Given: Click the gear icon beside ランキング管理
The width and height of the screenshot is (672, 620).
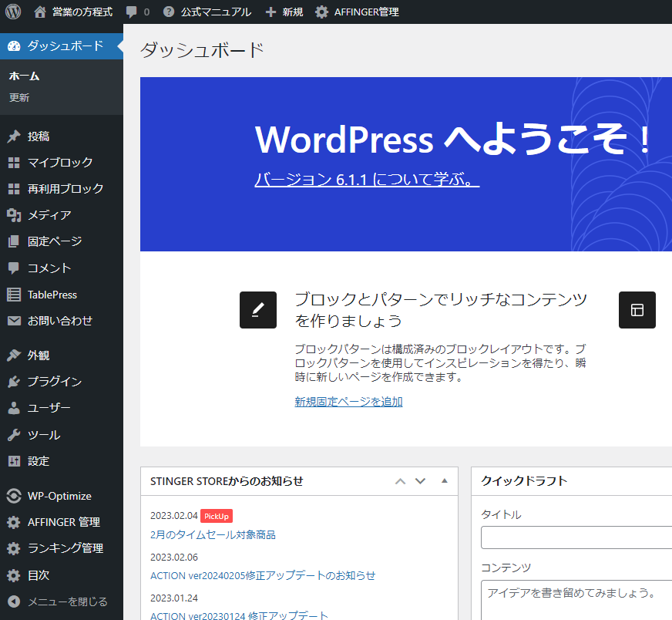Looking at the screenshot, I should pyautogui.click(x=14, y=548).
